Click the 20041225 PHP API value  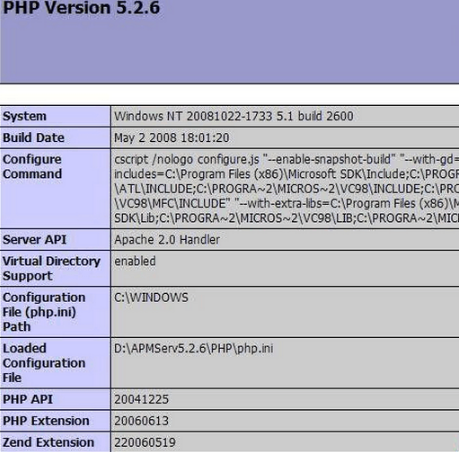(x=141, y=399)
